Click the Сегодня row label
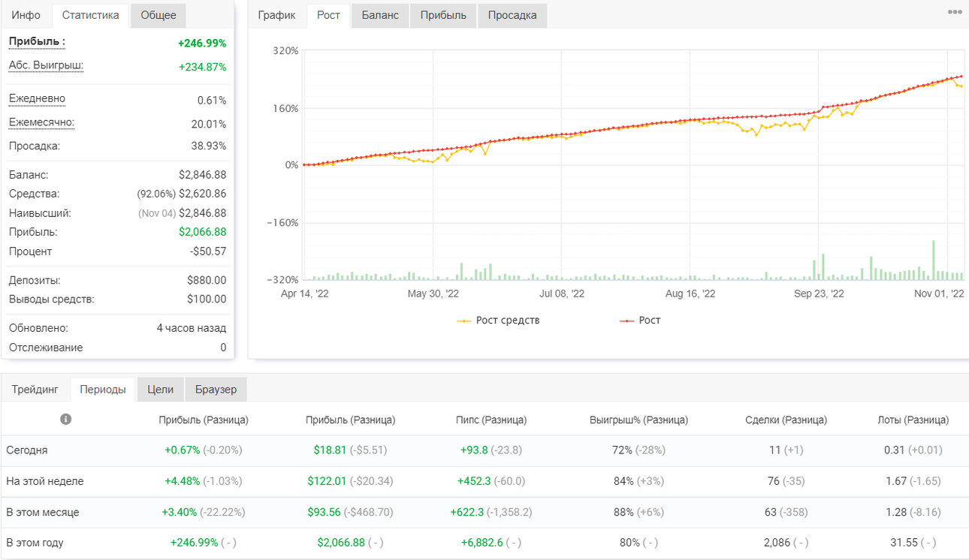The image size is (969, 560). 27,450
